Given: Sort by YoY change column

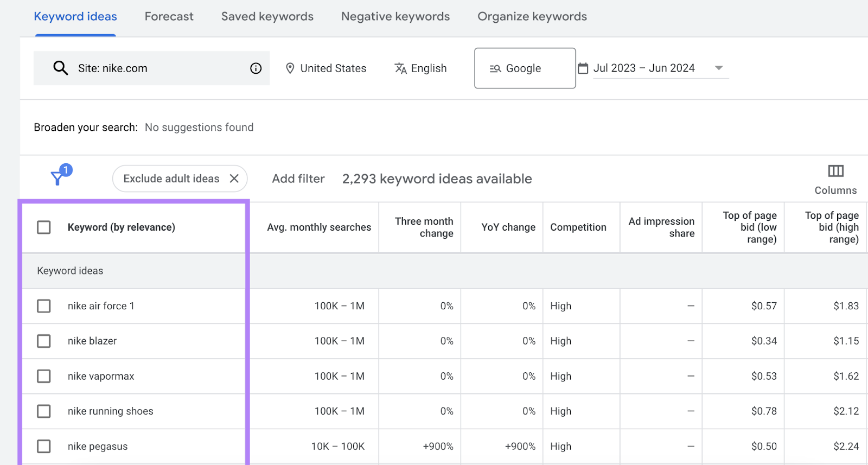Looking at the screenshot, I should coord(508,227).
